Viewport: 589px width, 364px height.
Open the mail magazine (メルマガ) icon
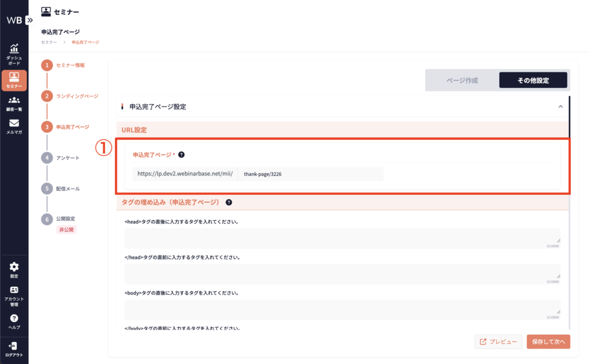coord(14,123)
